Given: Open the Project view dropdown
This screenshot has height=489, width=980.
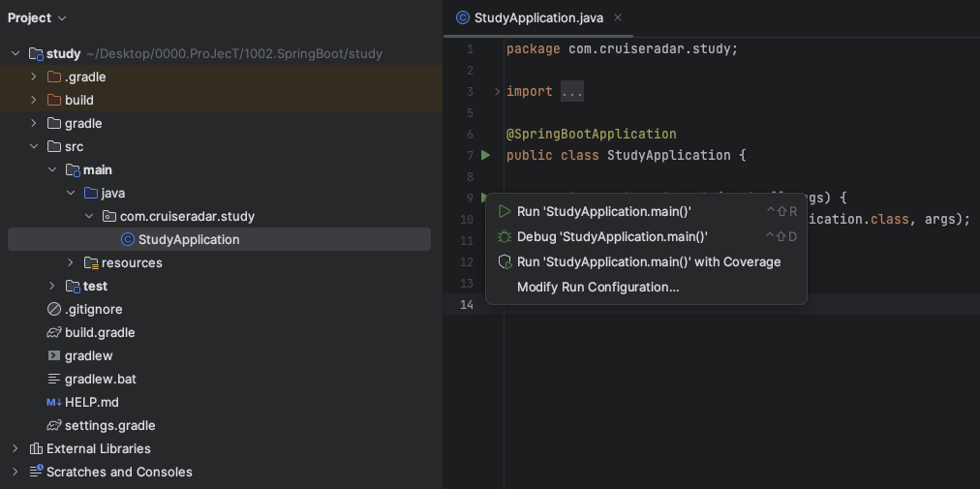Looking at the screenshot, I should 37,17.
